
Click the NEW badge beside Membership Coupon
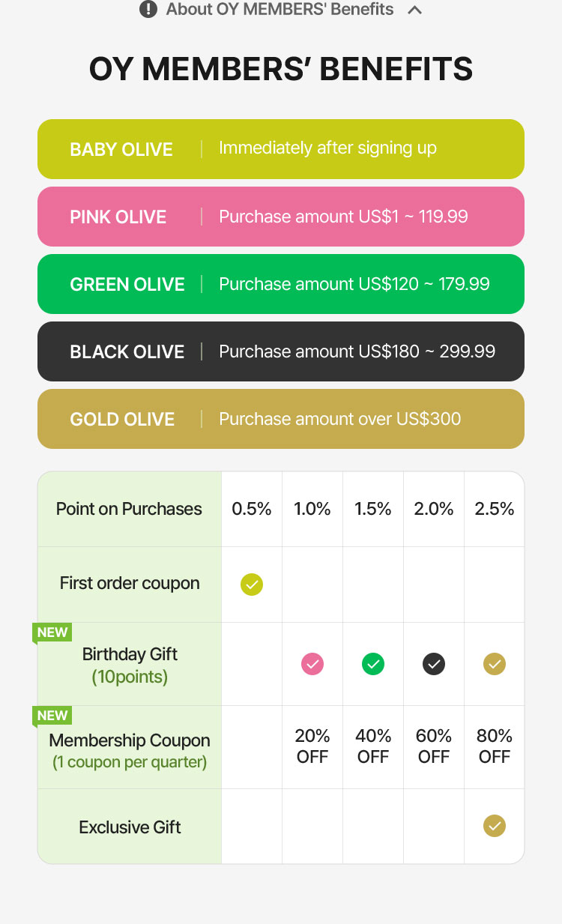pyautogui.click(x=52, y=716)
